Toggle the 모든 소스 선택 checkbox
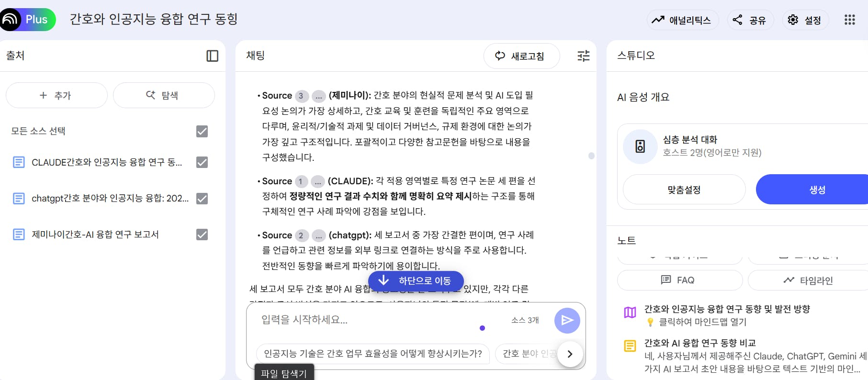This screenshot has width=868, height=380. tap(202, 131)
